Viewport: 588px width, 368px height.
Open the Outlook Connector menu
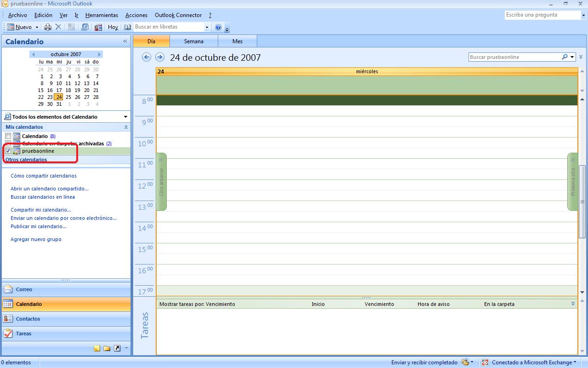point(178,15)
